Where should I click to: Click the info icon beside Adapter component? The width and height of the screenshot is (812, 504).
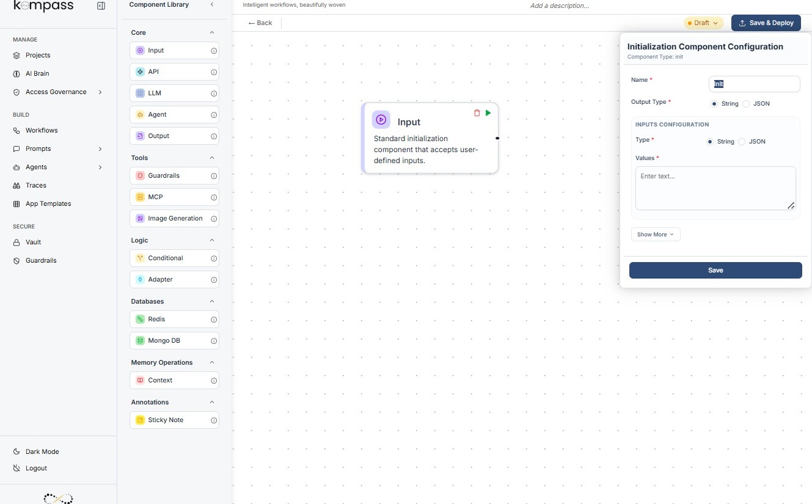[x=214, y=280]
